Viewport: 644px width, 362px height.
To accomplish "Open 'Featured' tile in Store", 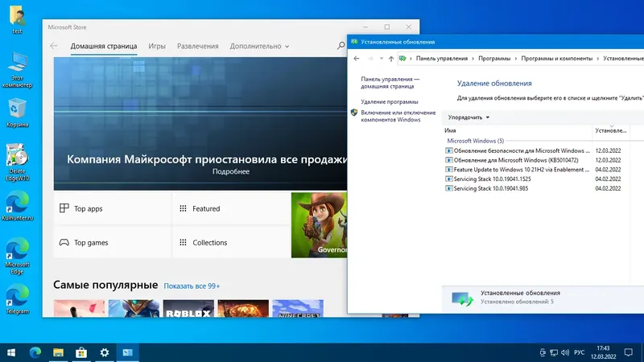I will click(x=231, y=208).
